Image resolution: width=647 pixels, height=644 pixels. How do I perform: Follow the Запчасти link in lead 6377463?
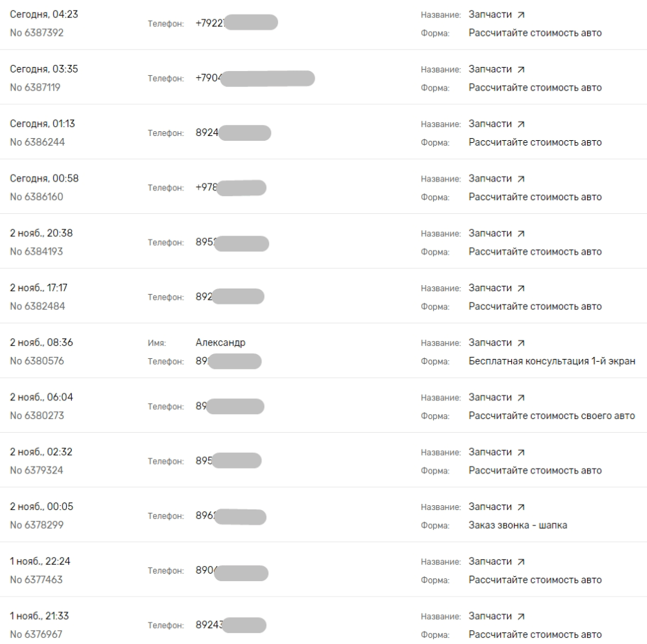coord(490,561)
